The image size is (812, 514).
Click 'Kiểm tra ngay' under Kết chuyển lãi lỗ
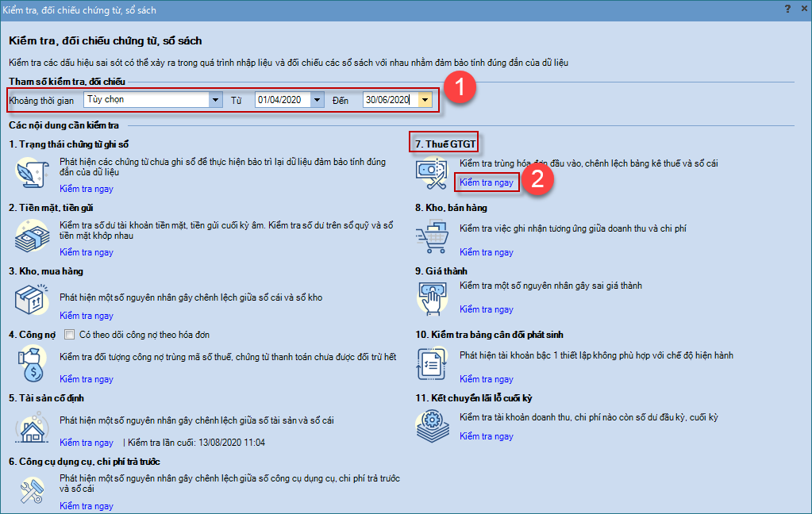(487, 436)
